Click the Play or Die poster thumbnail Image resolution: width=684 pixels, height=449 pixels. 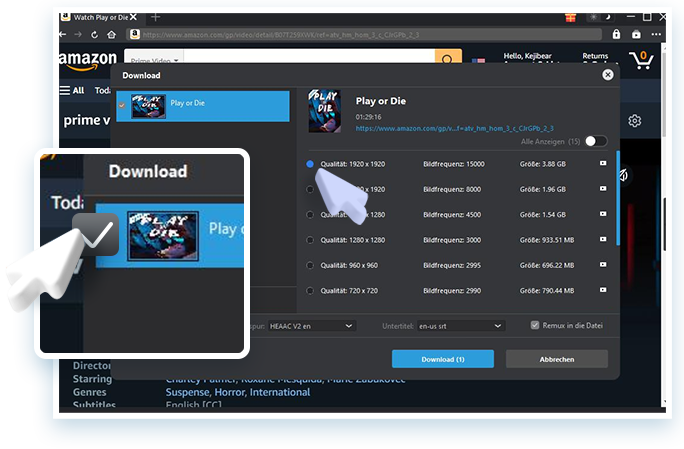325,111
